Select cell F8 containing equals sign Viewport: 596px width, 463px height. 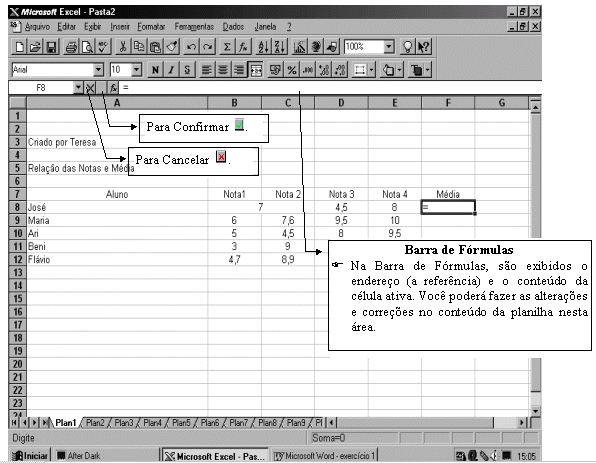448,207
